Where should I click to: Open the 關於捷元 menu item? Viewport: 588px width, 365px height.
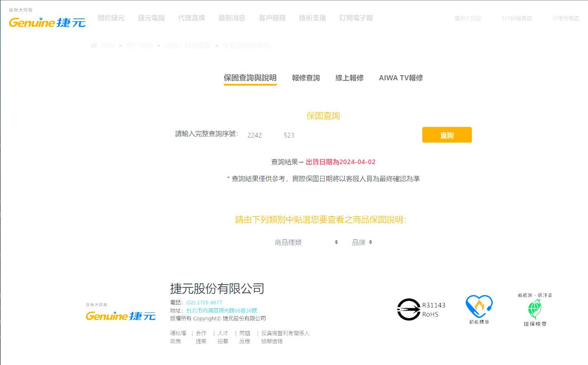click(x=111, y=18)
